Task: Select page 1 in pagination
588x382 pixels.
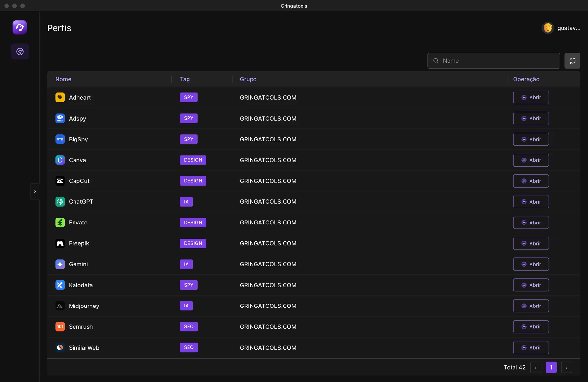Action: pyautogui.click(x=551, y=367)
